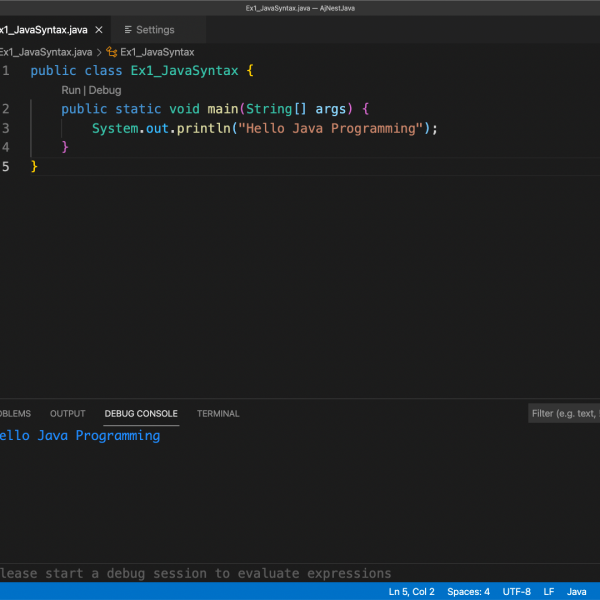The image size is (600, 600).
Task: Open the PROBLEMS panel tab
Action: 14,413
